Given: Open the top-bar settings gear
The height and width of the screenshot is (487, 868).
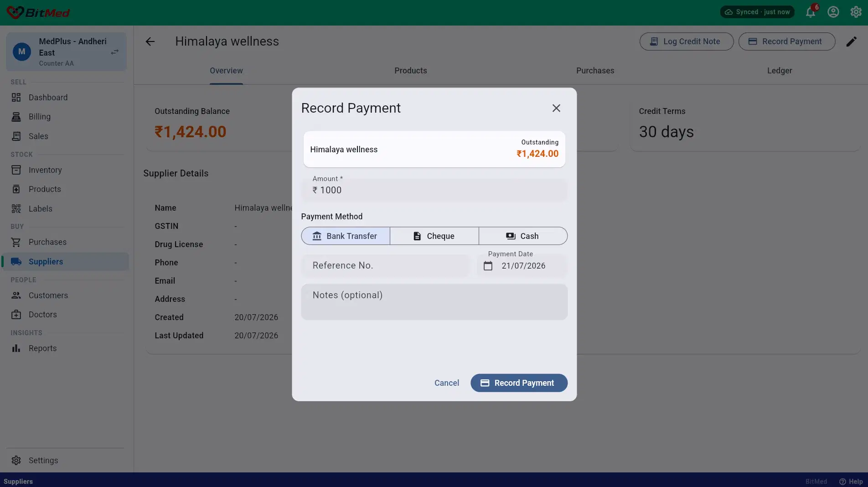Looking at the screenshot, I should [x=856, y=12].
